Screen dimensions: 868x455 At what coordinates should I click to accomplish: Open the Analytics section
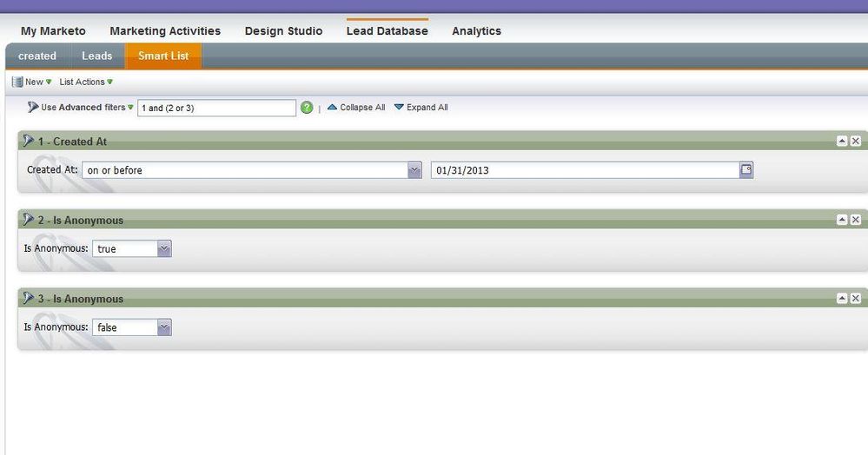[x=476, y=31]
